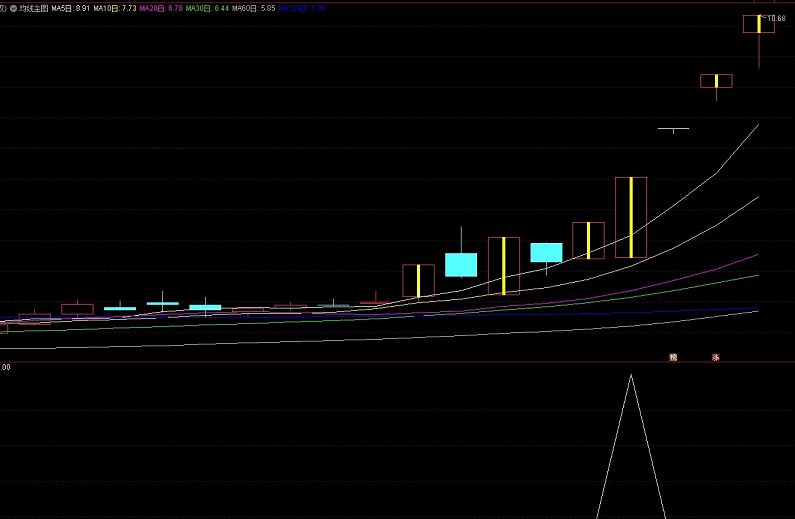
Task: Select the green MA30日 6.44 readout
Action: pyautogui.click(x=207, y=8)
